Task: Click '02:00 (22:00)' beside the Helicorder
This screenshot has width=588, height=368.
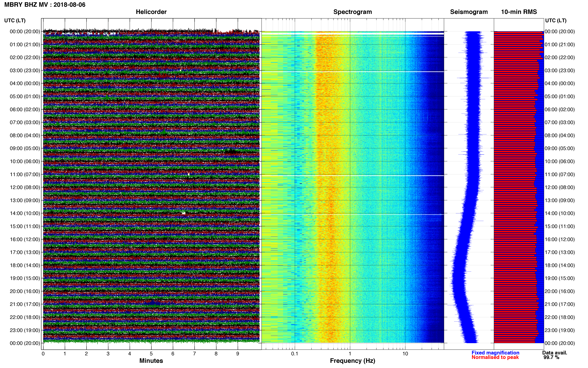Action: point(25,57)
